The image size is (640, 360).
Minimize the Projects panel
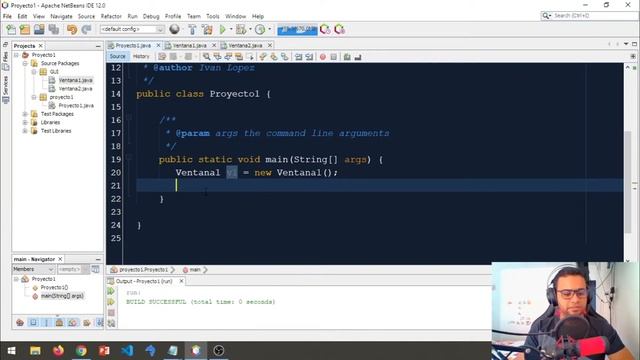coord(98,46)
